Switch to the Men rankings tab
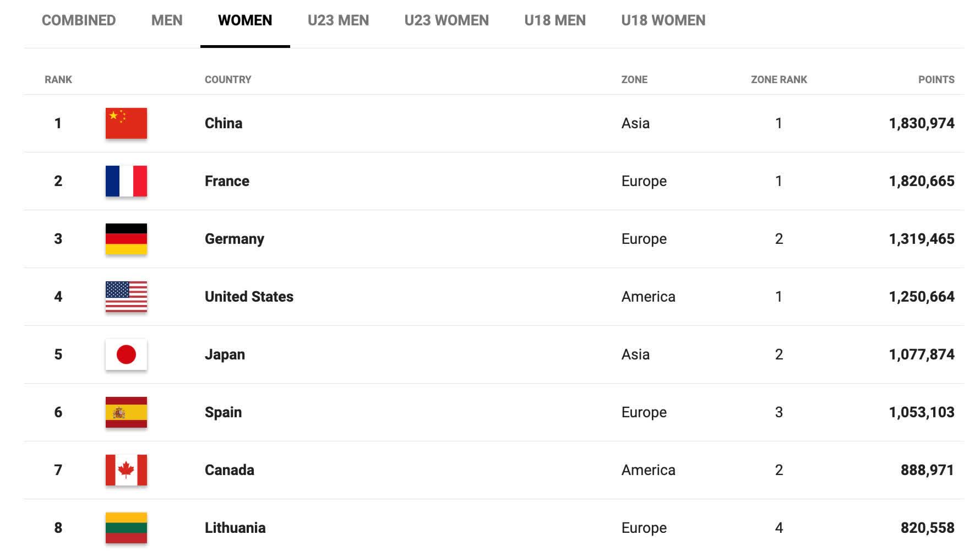Viewport: 980px width, 551px height. tap(167, 20)
